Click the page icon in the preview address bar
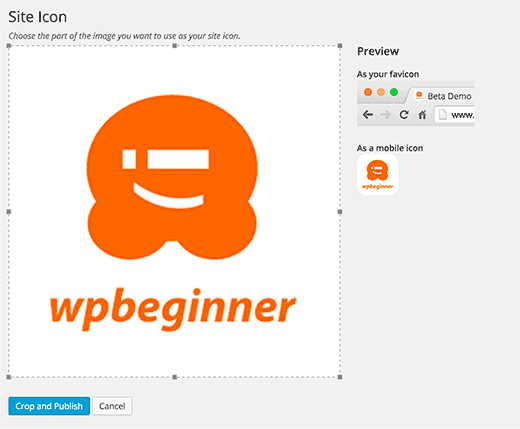The image size is (520, 429). click(442, 115)
